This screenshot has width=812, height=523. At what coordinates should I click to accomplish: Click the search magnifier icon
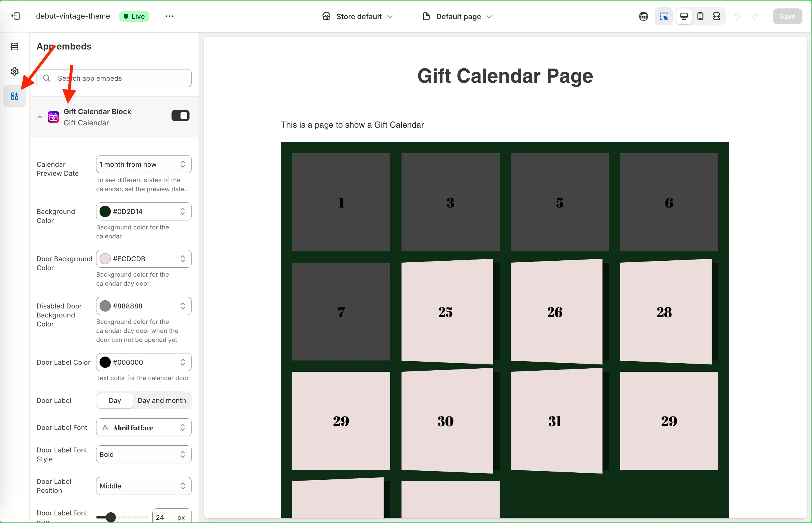pyautogui.click(x=47, y=78)
